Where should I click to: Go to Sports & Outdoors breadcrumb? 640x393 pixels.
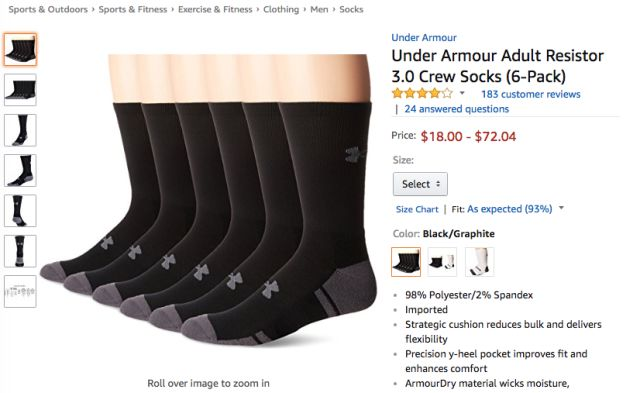click(x=48, y=9)
